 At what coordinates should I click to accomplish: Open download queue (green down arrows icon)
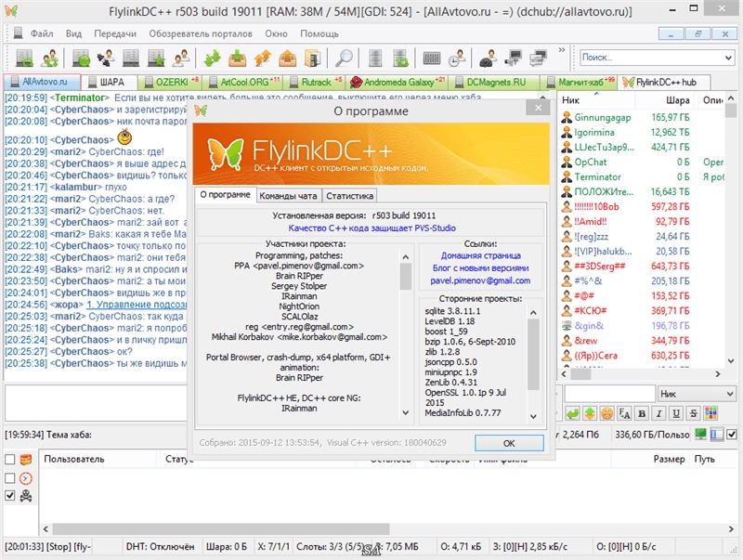pyautogui.click(x=213, y=59)
